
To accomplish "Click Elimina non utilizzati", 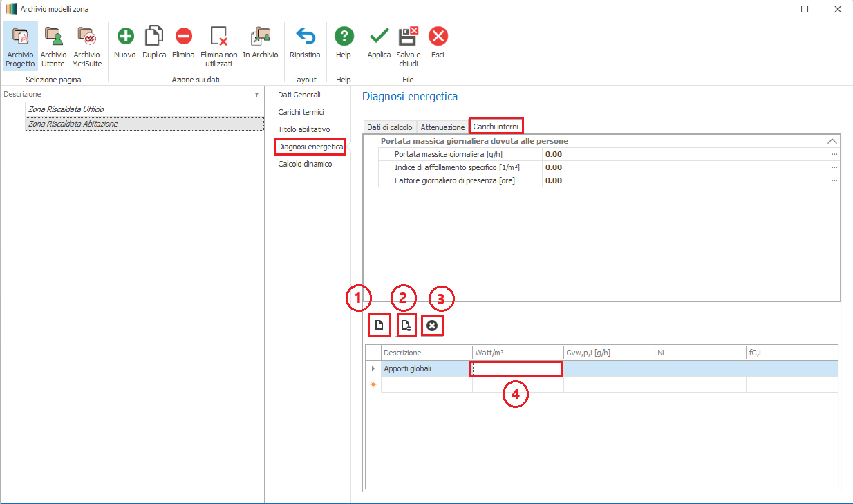I will 218,46.
